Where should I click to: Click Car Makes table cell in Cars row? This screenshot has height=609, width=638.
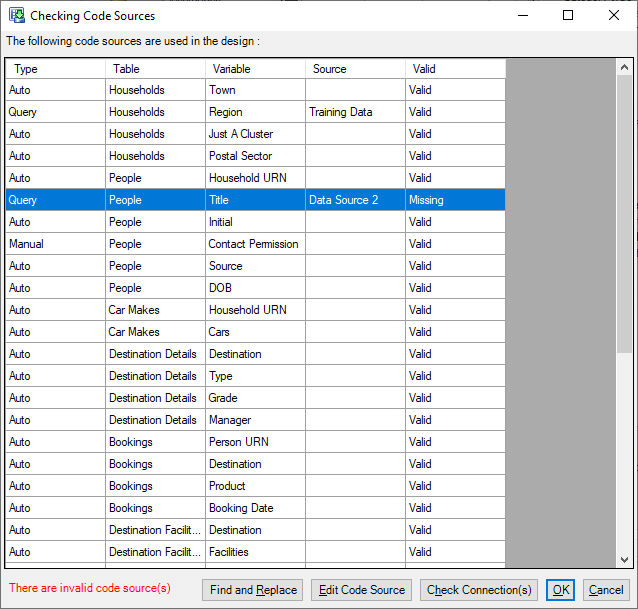155,332
